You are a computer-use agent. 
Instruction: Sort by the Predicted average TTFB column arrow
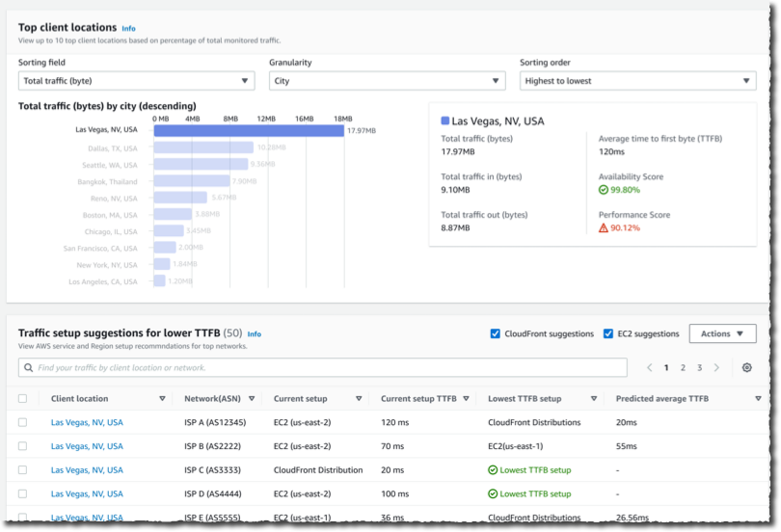coord(758,399)
